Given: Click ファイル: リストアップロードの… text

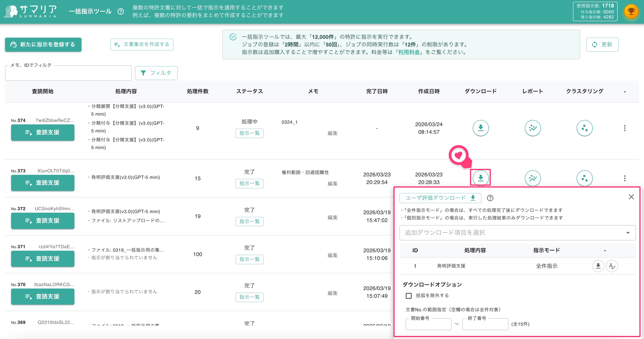Looking at the screenshot, I should pyautogui.click(x=128, y=221).
